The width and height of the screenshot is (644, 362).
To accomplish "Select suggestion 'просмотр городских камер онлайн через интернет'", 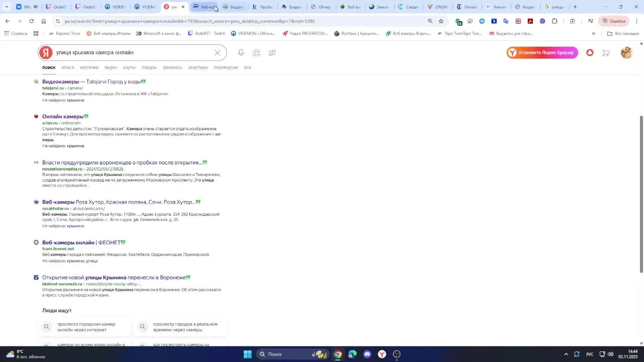I will (x=85, y=327).
